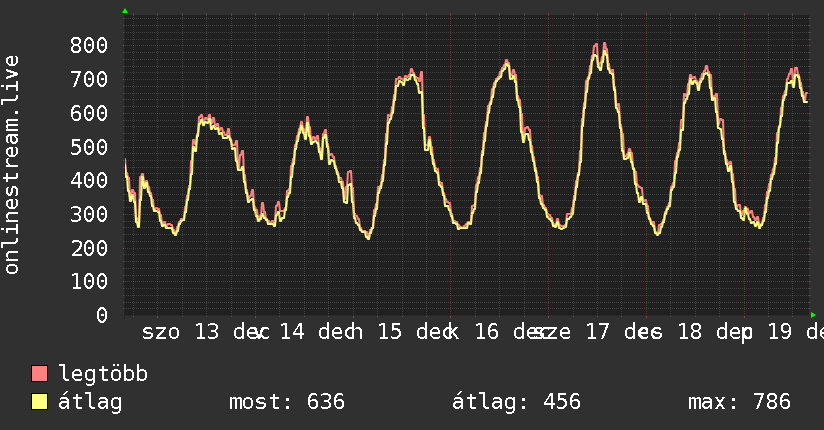824x430 pixels.
Task: Click the 'átlag: 456' average value
Action: (516, 402)
